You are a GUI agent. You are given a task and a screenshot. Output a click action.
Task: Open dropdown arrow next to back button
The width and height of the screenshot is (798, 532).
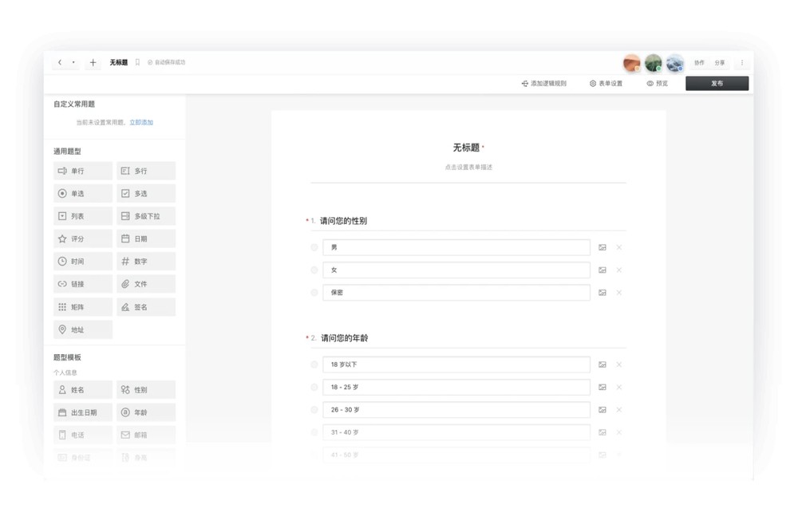point(73,62)
